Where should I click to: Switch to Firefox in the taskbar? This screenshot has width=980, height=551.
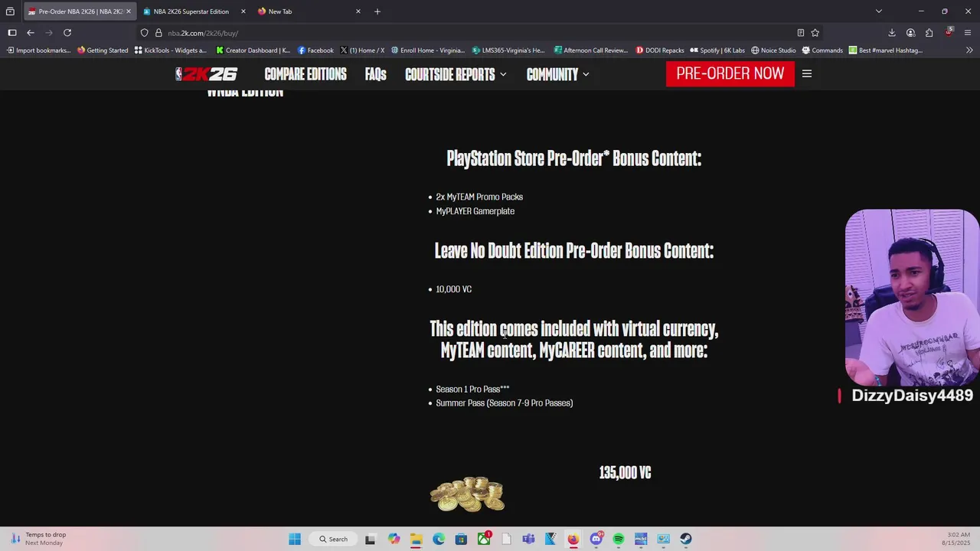[x=573, y=539]
